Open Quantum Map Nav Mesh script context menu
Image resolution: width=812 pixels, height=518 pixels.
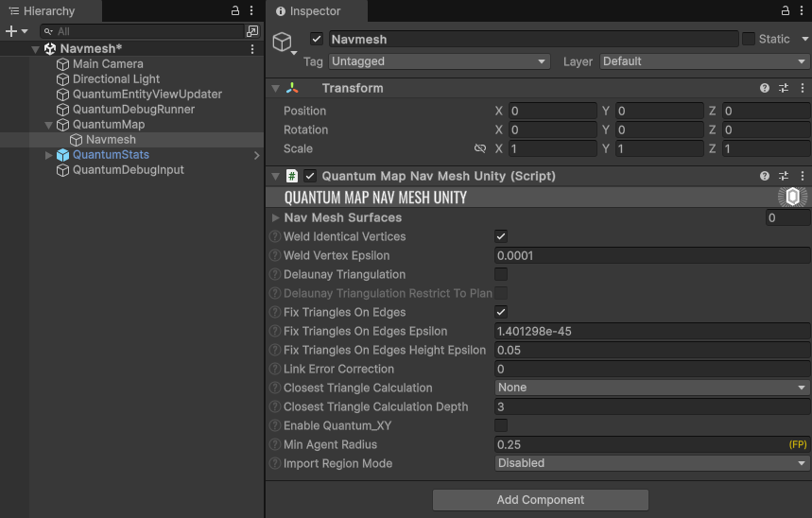pos(803,176)
